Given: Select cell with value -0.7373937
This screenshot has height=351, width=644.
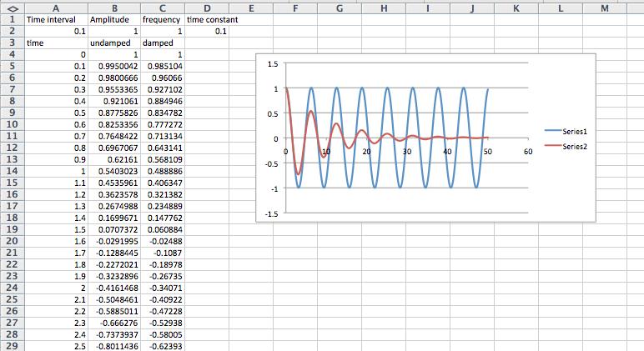Looking at the screenshot, I should [114, 334].
